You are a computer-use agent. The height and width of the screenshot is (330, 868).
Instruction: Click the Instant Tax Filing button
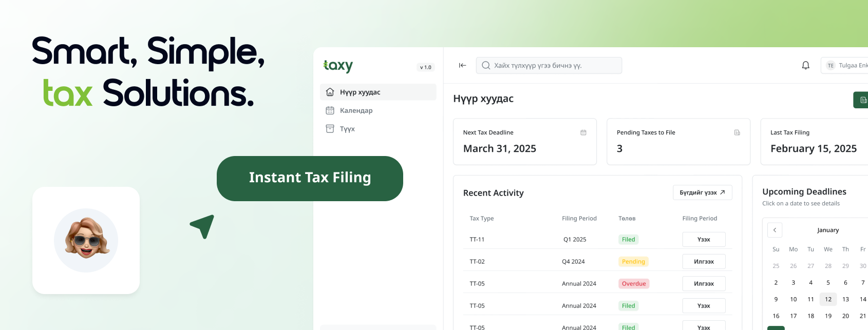click(310, 179)
